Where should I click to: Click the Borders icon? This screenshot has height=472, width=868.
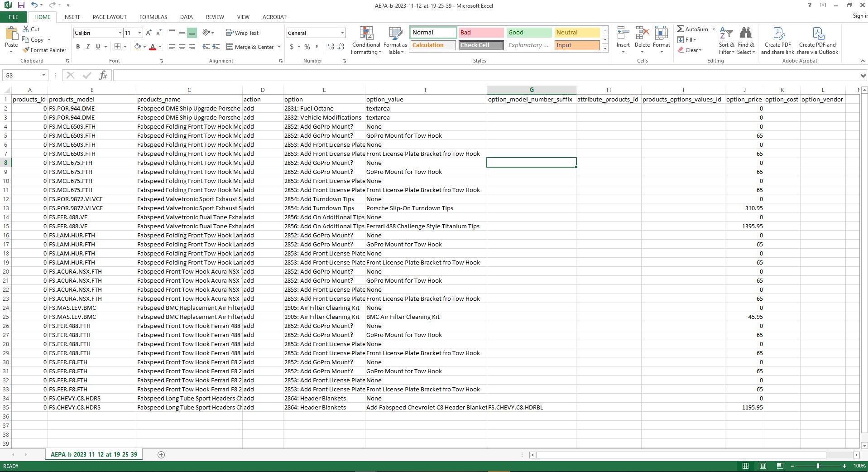[117, 47]
